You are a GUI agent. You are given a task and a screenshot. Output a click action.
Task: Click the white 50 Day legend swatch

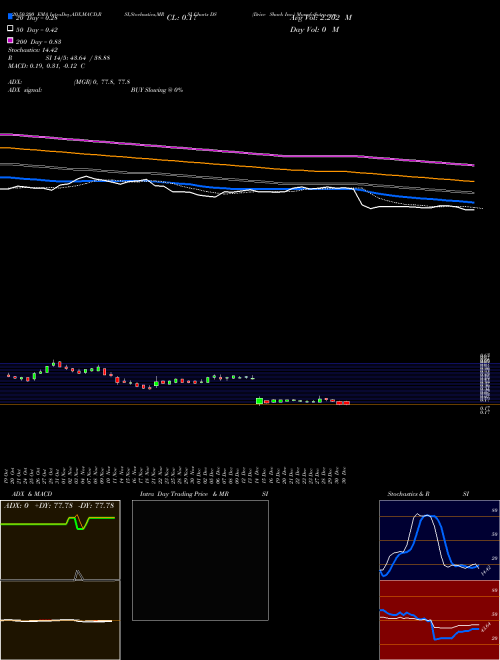pyautogui.click(x=10, y=29)
